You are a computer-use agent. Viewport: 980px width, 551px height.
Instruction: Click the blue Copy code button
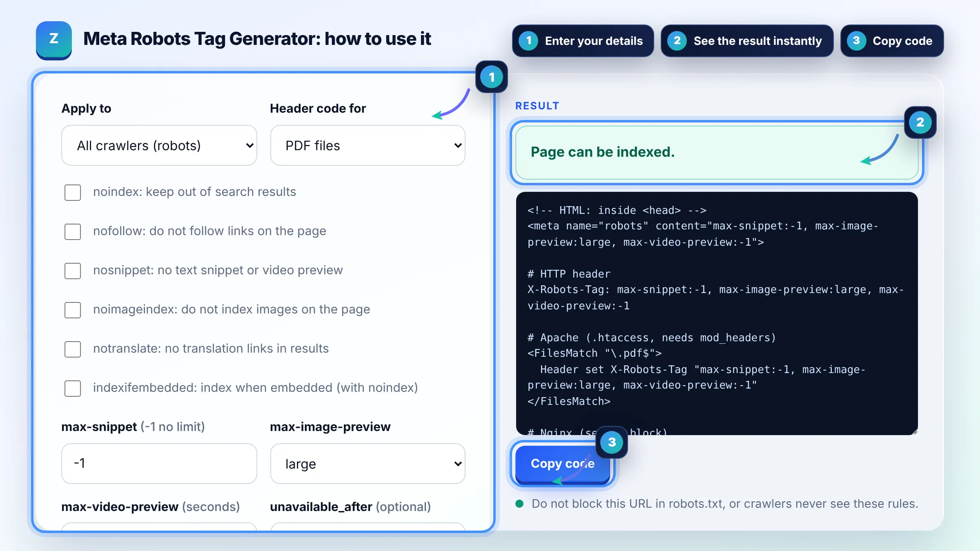[563, 464]
